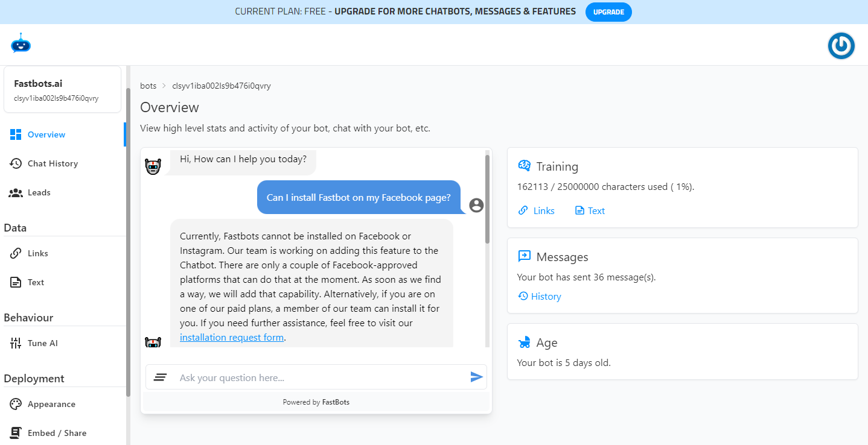The width and height of the screenshot is (868, 445).
Task: Go to Leads in the sidebar
Action: tap(63, 192)
